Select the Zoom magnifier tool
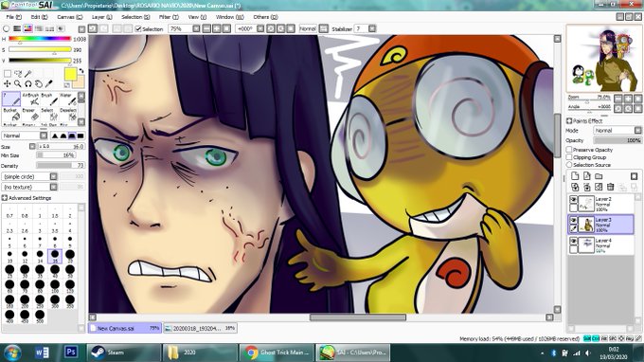This screenshot has height=362, width=644. 18,83
